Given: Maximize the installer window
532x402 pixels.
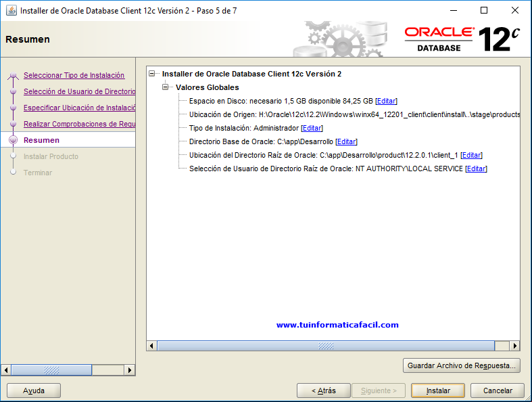Looking at the screenshot, I should [484, 11].
